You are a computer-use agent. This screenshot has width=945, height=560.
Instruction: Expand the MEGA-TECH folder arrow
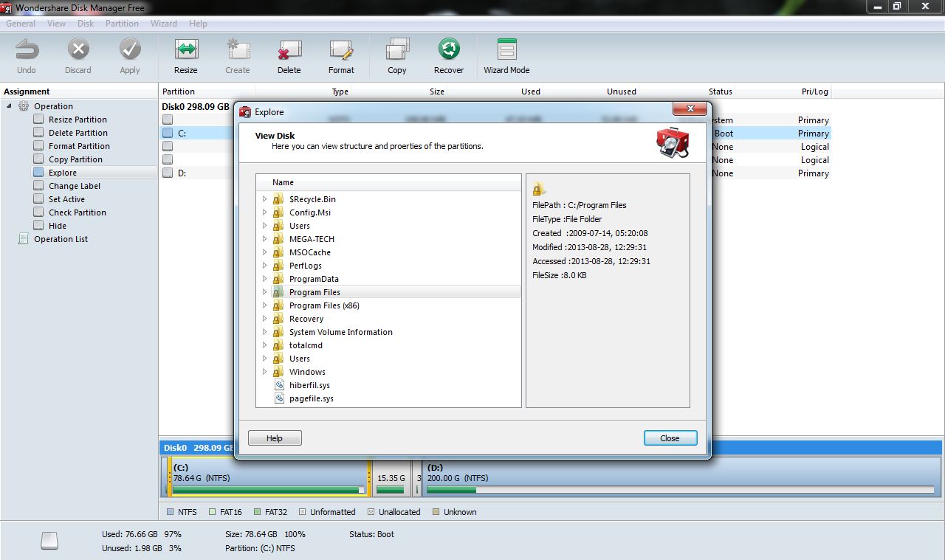(x=265, y=239)
